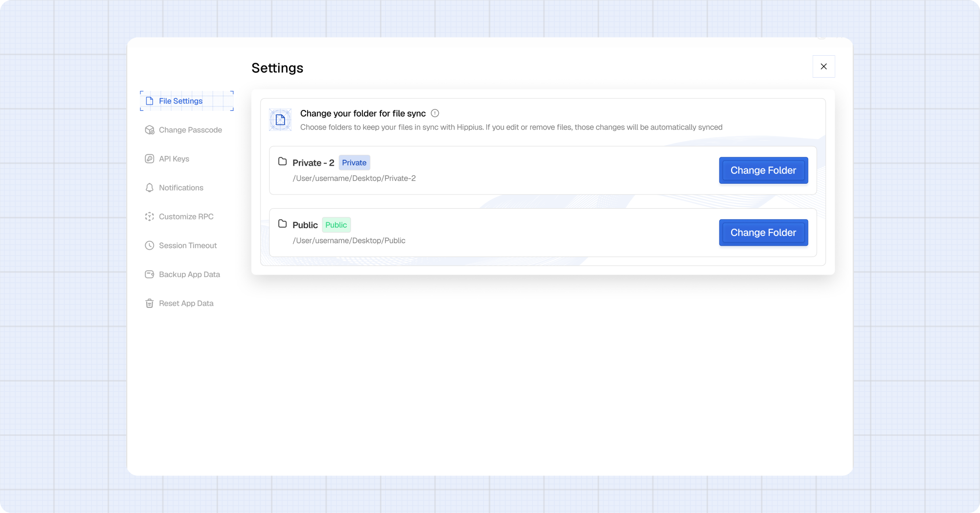Click the API Keys icon in sidebar

click(150, 159)
